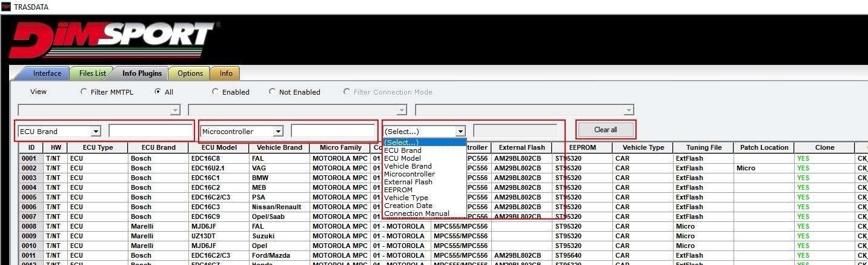Switch to the Files List tab
The width and height of the screenshot is (868, 265).
[92, 73]
